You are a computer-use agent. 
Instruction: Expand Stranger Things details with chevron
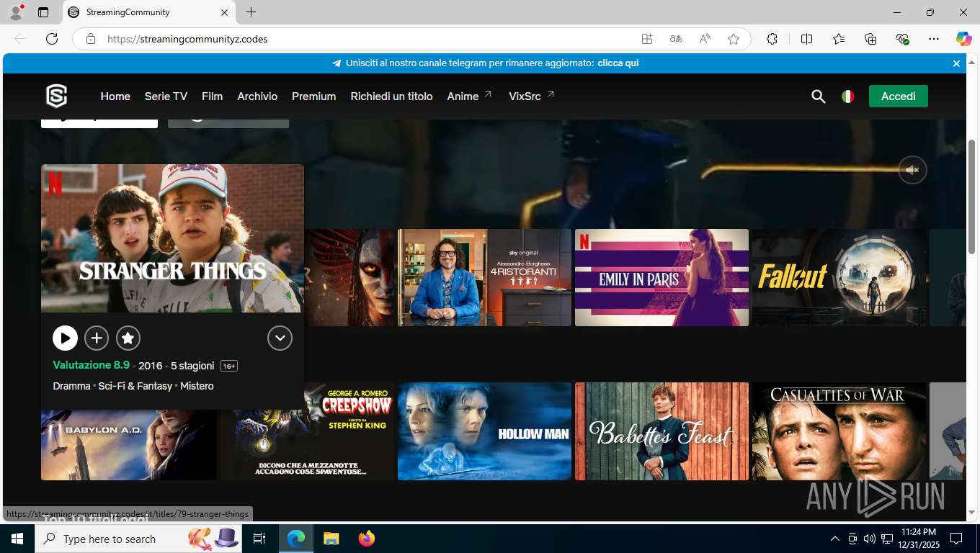(x=280, y=338)
